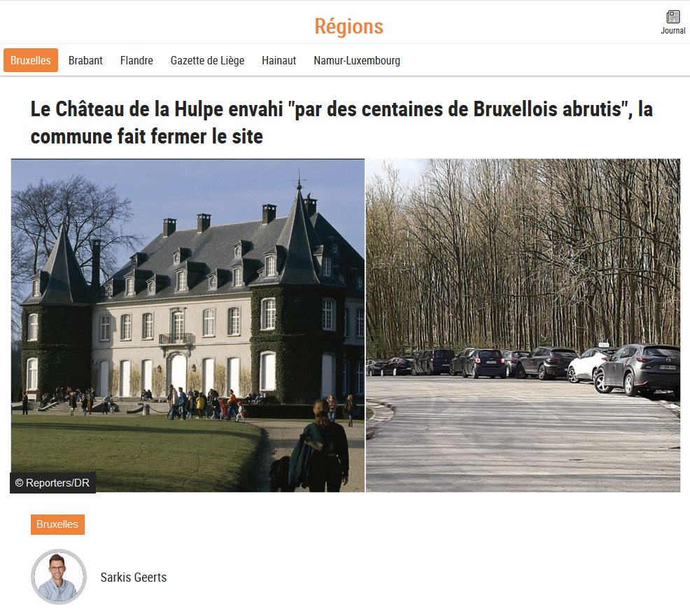Open author page via Sarkis Geerts name

134,577
